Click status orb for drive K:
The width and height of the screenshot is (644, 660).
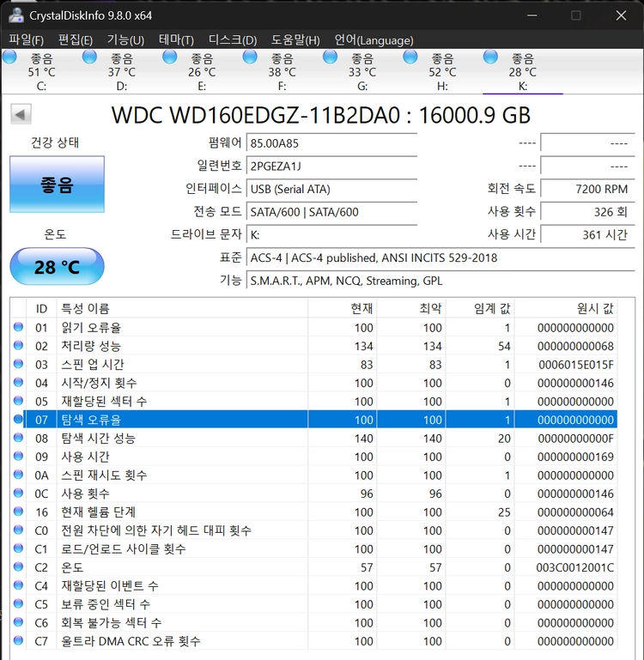click(x=490, y=57)
